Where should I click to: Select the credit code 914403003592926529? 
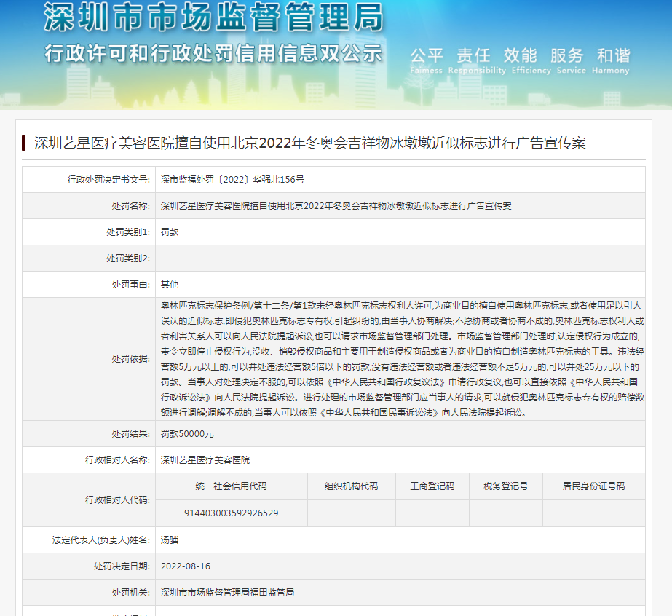click(231, 513)
